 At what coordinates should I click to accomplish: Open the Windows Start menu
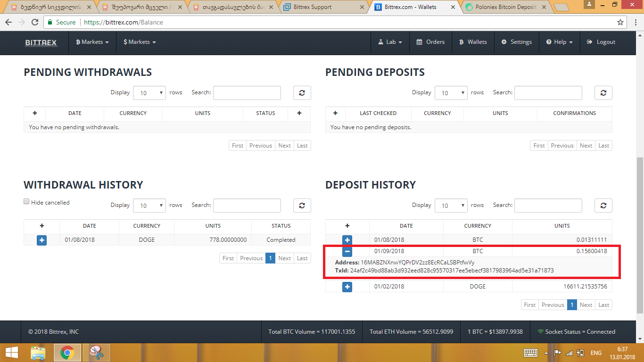pyautogui.click(x=11, y=353)
